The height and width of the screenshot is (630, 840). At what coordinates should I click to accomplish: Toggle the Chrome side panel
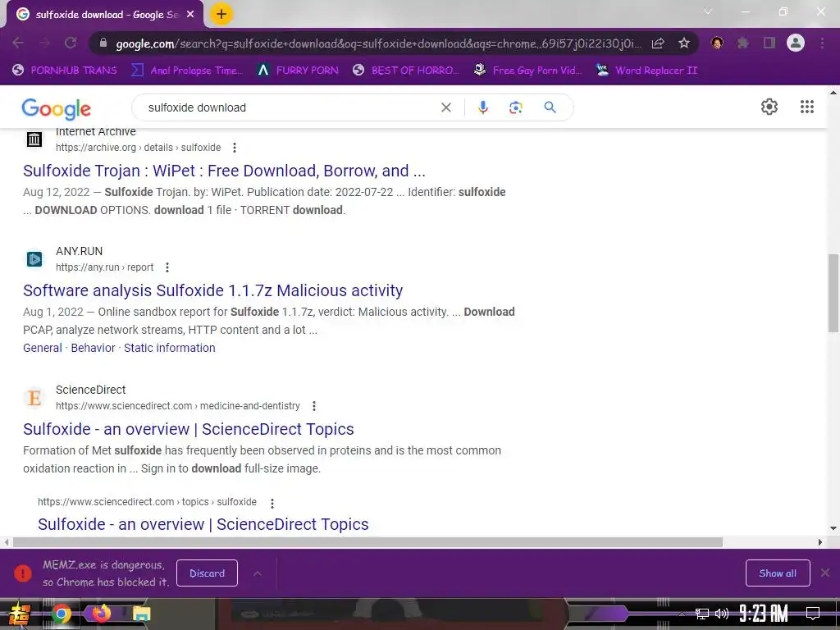point(769,43)
